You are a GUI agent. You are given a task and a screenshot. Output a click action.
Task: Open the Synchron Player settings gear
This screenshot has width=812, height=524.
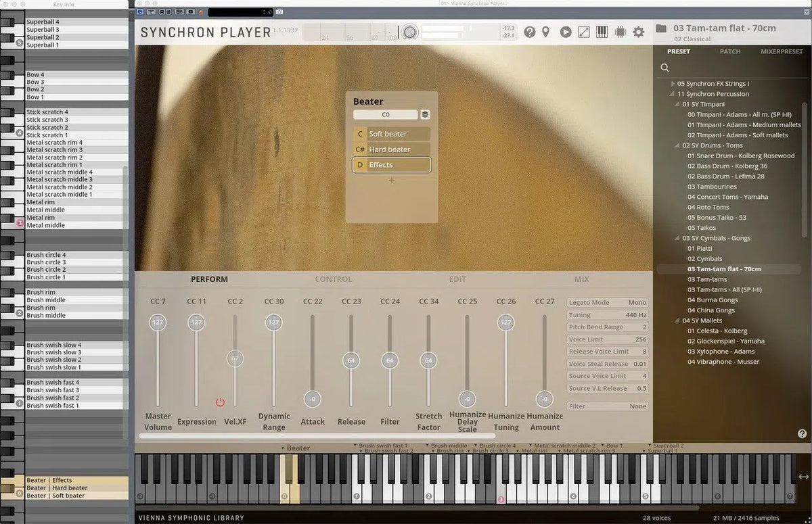(x=637, y=32)
